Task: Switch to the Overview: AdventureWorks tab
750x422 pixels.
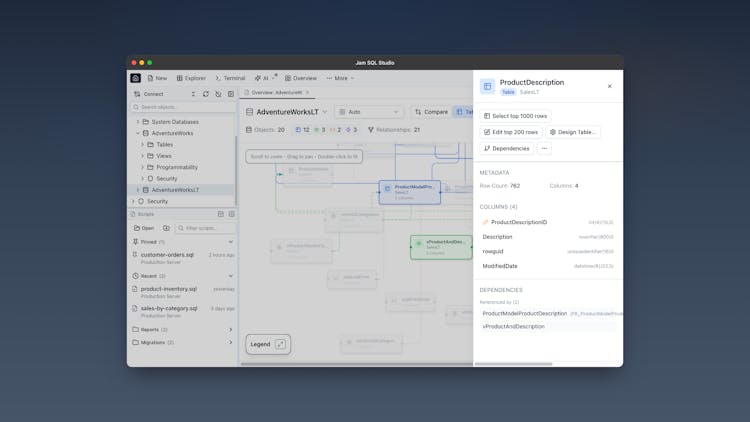Action: pos(276,93)
